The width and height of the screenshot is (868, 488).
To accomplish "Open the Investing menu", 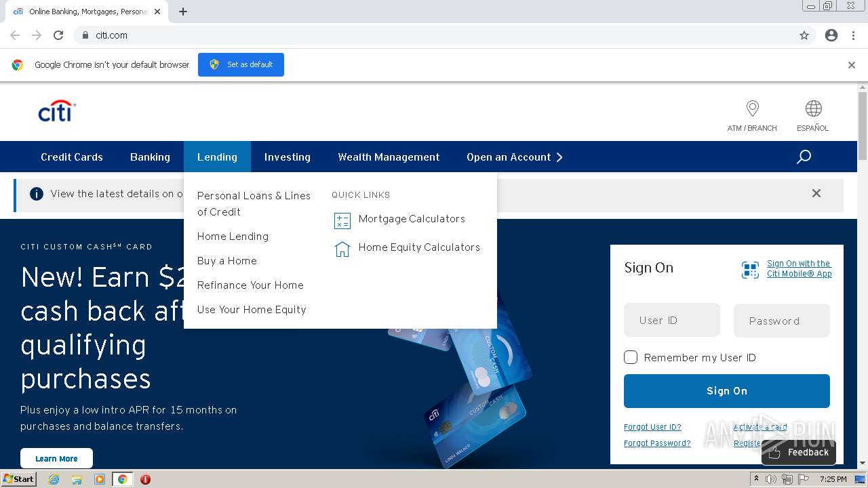I will (x=288, y=157).
